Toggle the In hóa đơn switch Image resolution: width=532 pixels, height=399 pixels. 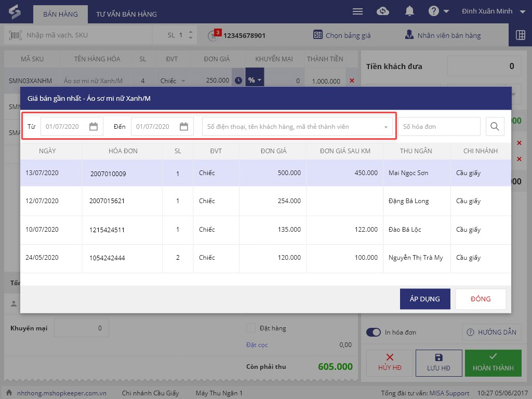click(374, 332)
